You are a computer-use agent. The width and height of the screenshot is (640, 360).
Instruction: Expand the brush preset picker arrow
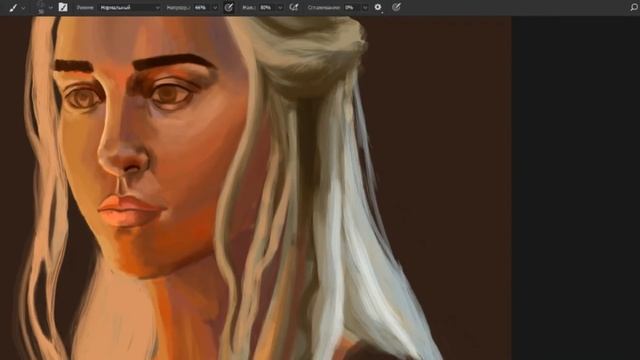click(51, 7)
